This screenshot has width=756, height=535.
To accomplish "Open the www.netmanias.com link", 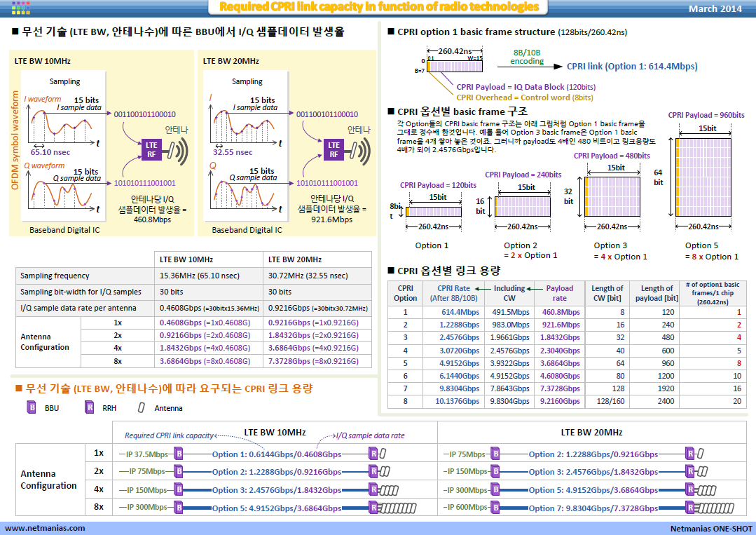I will (x=45, y=528).
